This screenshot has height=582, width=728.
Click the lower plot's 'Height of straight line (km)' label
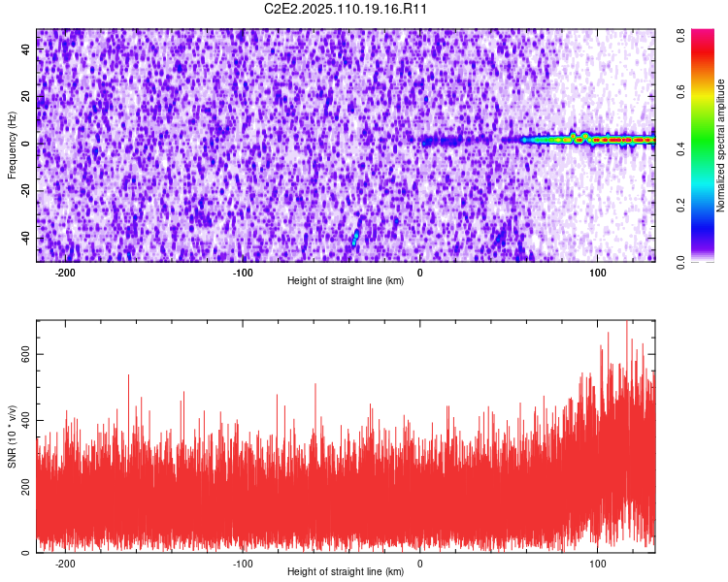click(346, 571)
